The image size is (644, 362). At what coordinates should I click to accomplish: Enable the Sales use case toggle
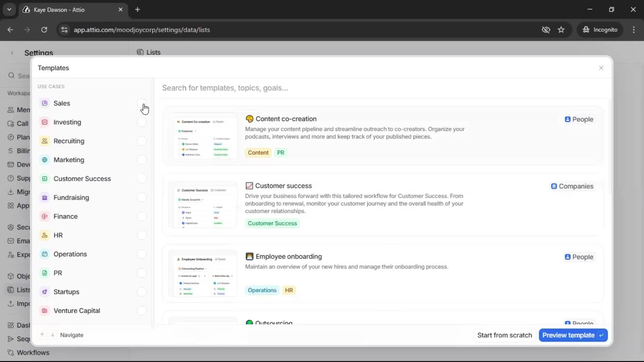pyautogui.click(x=141, y=103)
